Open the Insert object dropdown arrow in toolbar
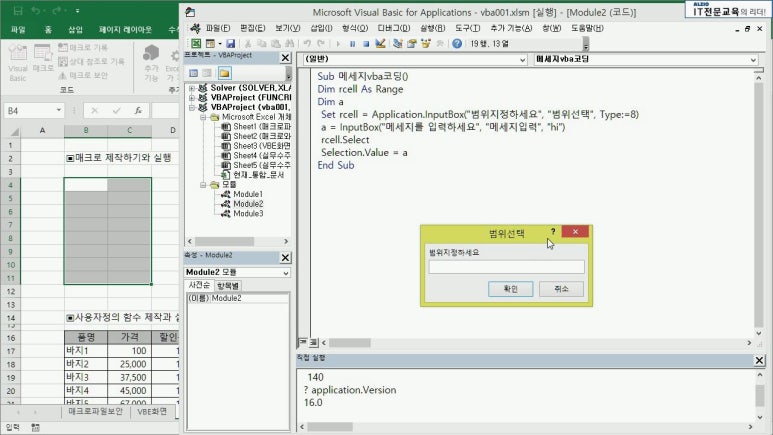The height and width of the screenshot is (435, 773). [x=220, y=44]
